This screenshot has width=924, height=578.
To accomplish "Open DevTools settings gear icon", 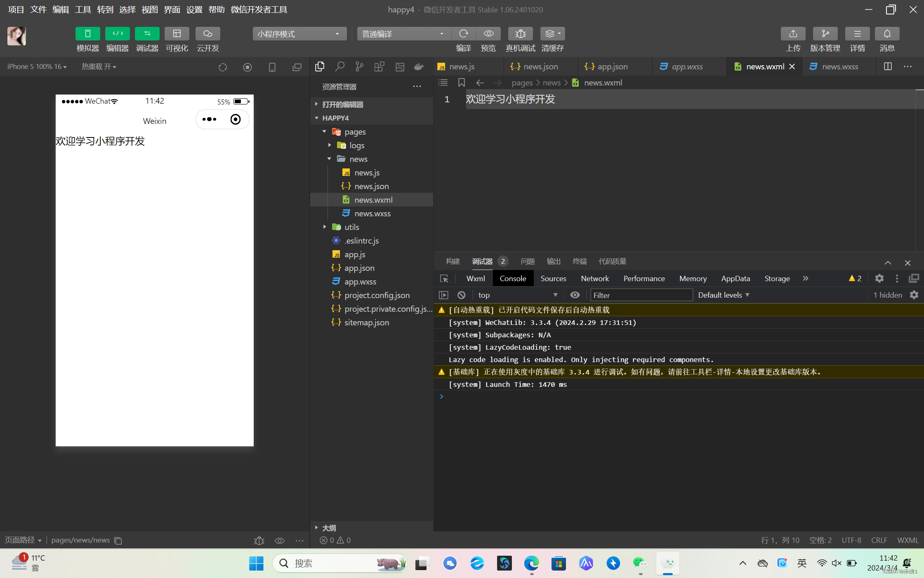I will point(879,279).
